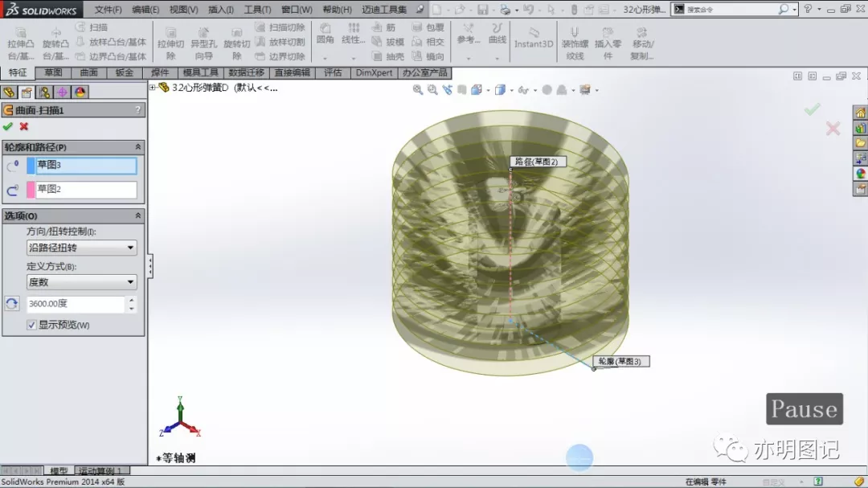
Task: Open the FeatureManager design tree tab
Action: [x=9, y=92]
